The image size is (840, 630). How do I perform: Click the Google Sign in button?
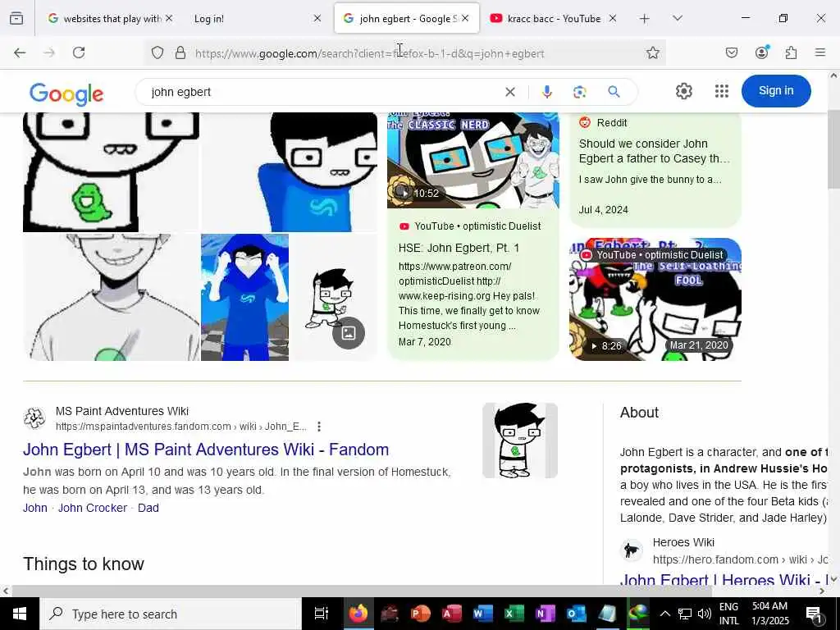[x=776, y=91]
